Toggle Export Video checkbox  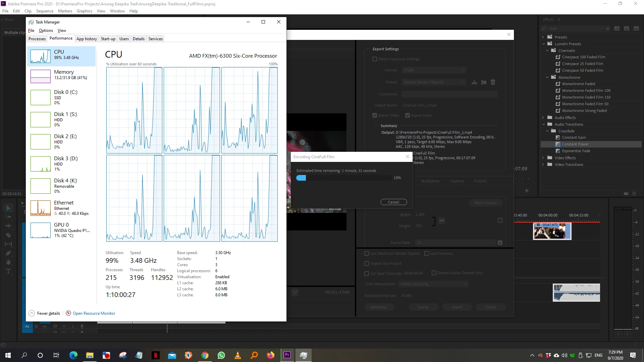[x=375, y=115]
